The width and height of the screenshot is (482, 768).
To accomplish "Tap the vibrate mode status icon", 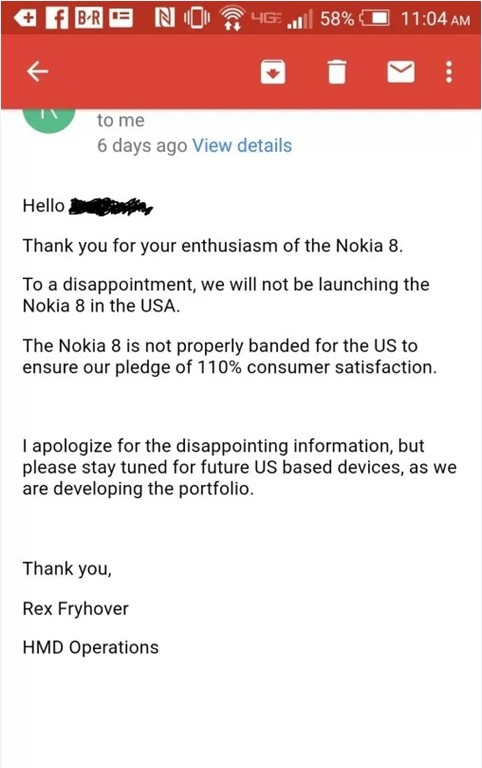I will (196, 18).
